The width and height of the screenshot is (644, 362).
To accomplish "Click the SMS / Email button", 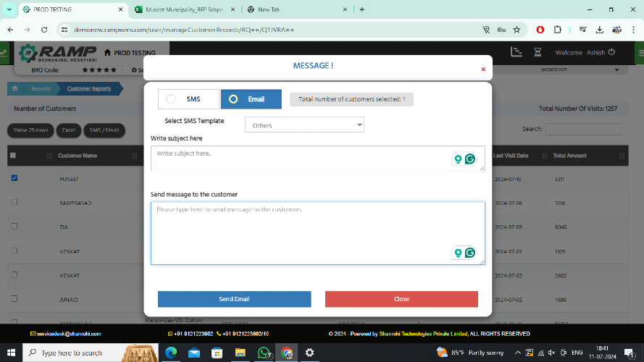I will 104,130.
